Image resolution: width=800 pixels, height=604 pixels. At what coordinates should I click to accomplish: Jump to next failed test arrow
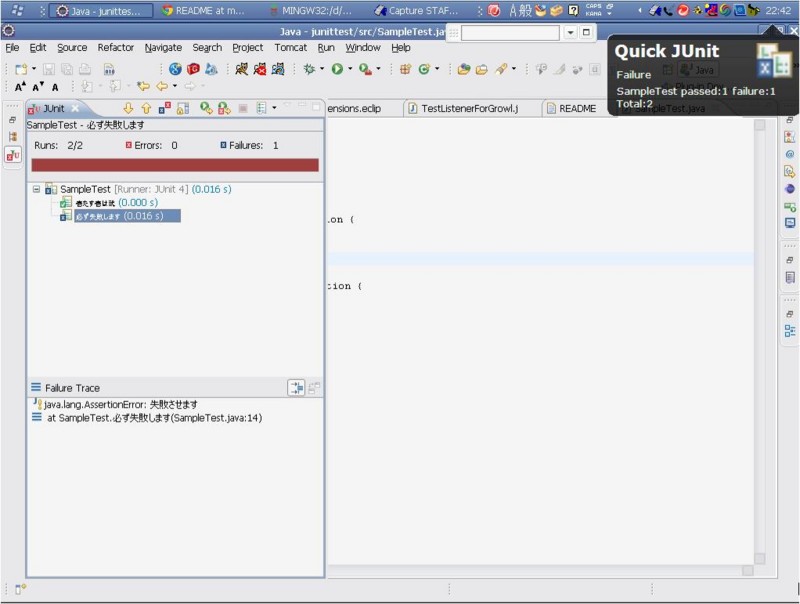[x=128, y=108]
